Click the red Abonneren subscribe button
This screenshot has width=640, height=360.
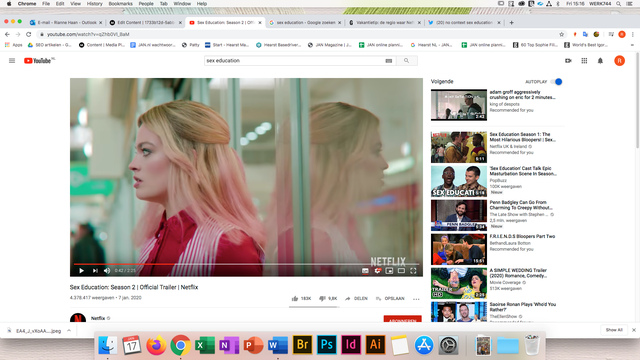point(402,319)
